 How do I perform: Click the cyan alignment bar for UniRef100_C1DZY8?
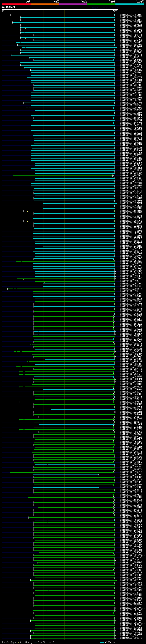coord(69,48)
